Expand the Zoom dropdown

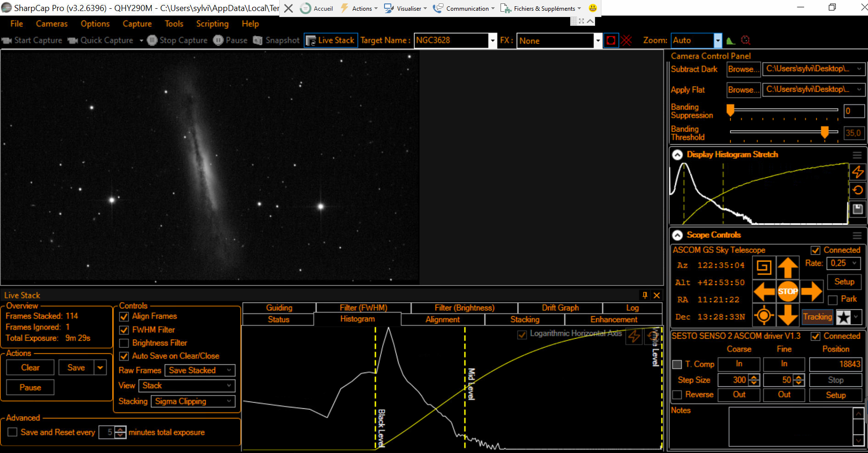point(717,40)
